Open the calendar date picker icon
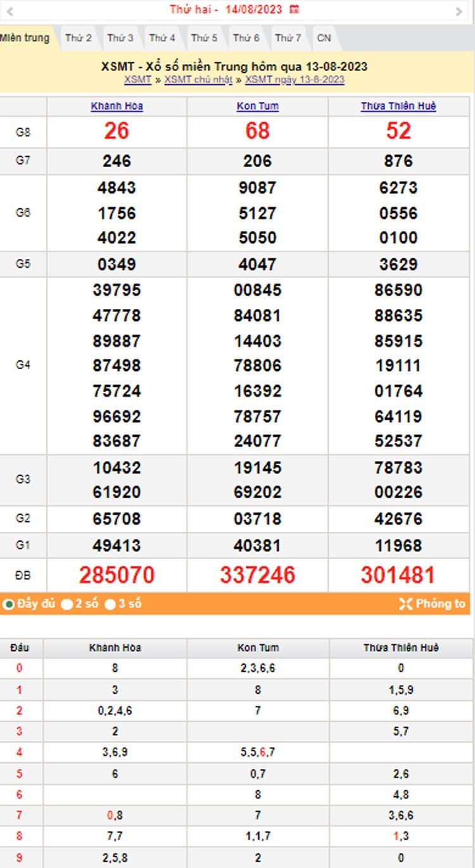This screenshot has width=475, height=868. [294, 9]
